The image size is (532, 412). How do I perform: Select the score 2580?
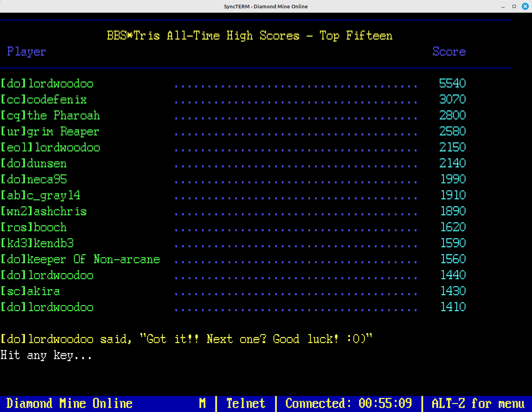tap(452, 132)
